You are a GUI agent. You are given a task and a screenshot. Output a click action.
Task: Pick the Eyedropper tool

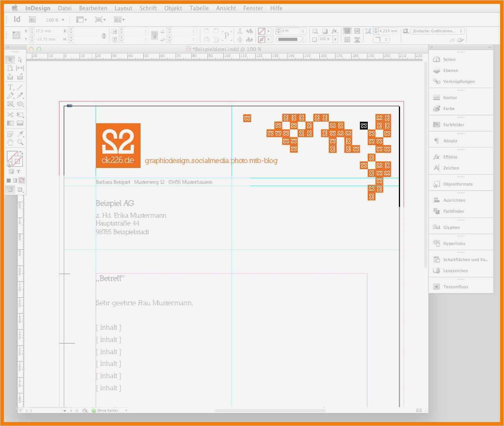[20, 134]
